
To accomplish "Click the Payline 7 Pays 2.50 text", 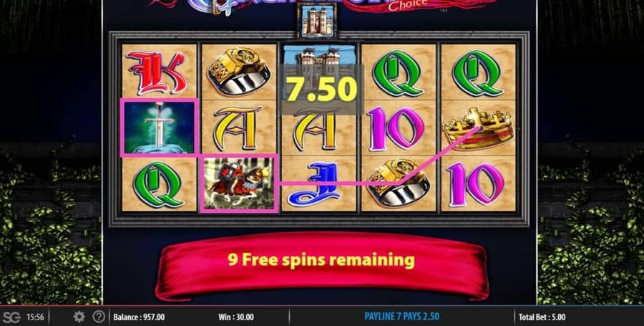I will coord(401,317).
